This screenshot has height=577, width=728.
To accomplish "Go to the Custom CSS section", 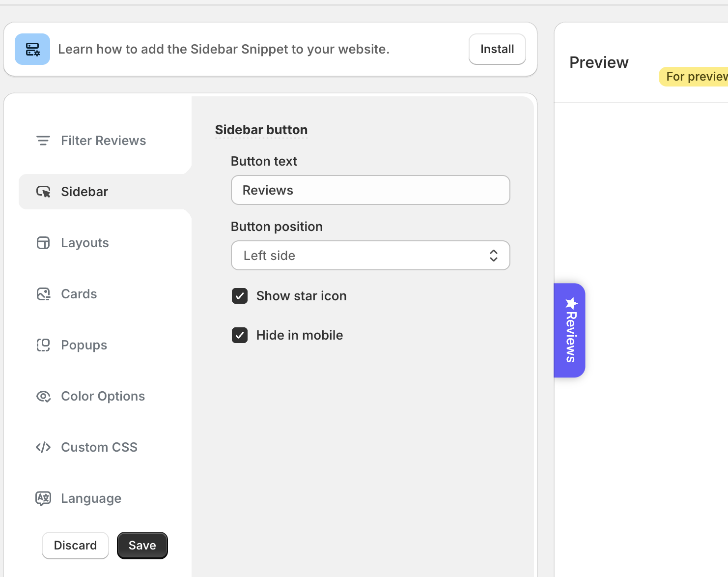I will click(99, 447).
